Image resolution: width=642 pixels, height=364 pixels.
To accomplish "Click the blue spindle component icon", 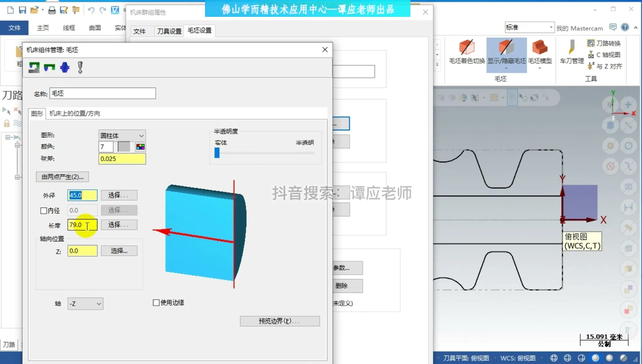I will tap(64, 67).
